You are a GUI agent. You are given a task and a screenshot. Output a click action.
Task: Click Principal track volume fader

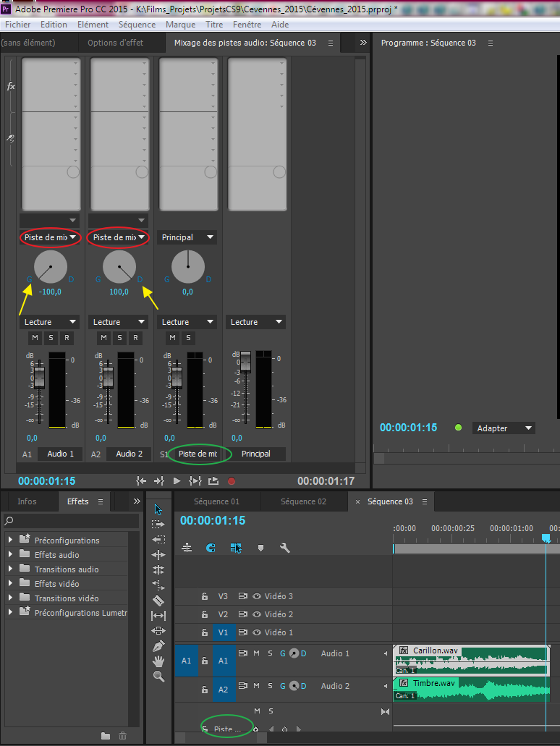click(x=245, y=361)
